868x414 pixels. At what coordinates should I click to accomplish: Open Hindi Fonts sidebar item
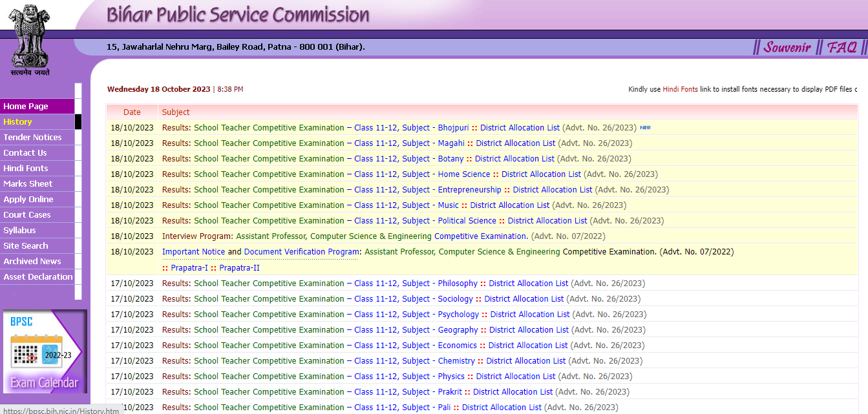pos(37,169)
